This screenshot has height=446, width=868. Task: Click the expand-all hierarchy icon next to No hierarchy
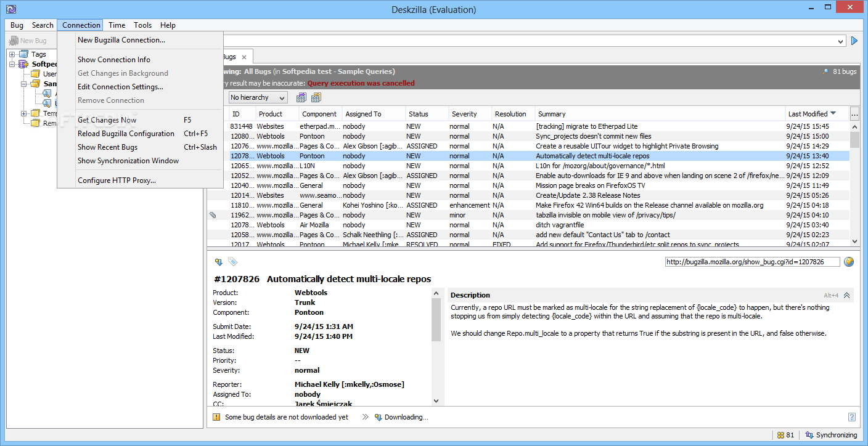point(301,97)
